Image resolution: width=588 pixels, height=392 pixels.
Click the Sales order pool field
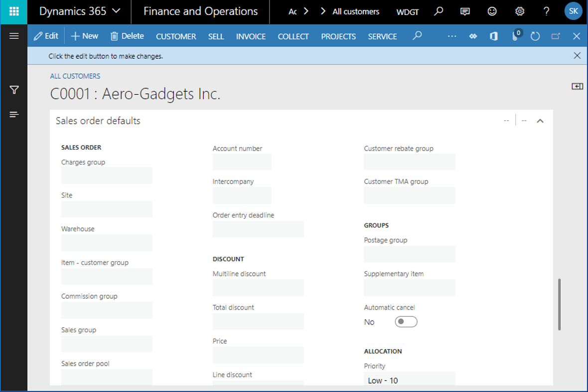click(x=107, y=378)
